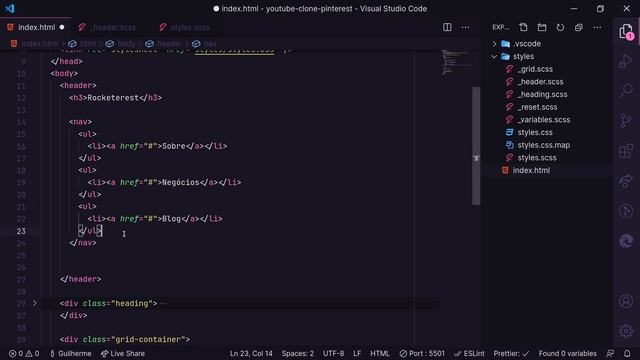Switch to the styles.scss tab

pos(190,27)
